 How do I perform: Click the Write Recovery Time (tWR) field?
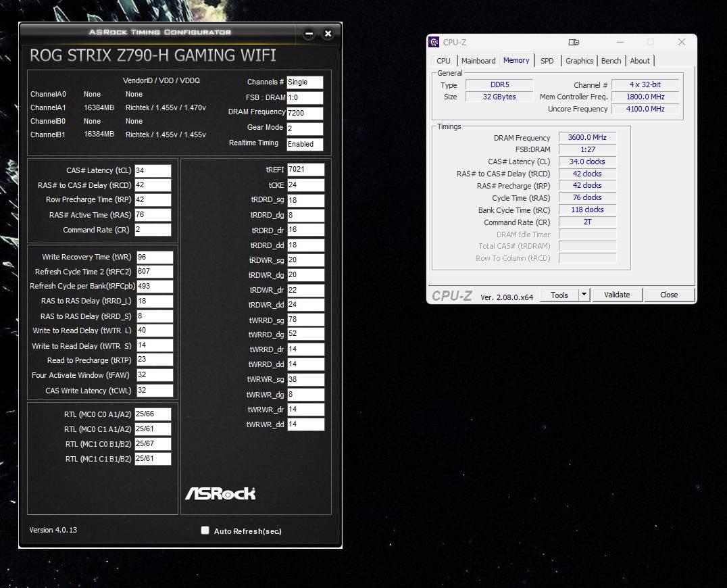click(x=155, y=257)
